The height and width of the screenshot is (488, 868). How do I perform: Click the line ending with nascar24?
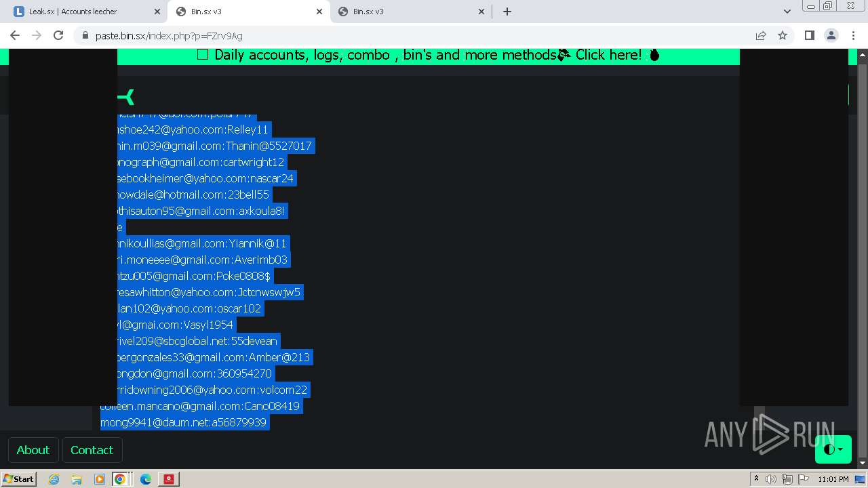207,178
